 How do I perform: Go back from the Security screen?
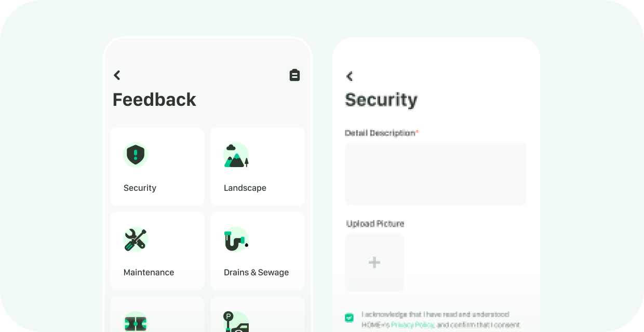(350, 76)
